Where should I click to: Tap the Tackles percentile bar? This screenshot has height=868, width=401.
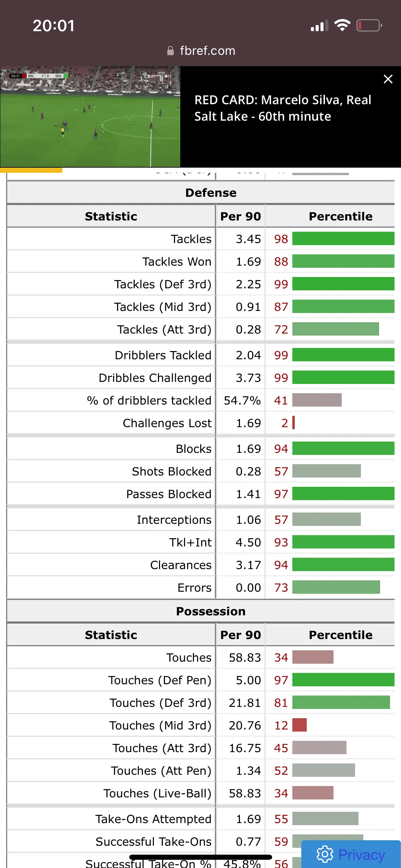[x=343, y=239]
